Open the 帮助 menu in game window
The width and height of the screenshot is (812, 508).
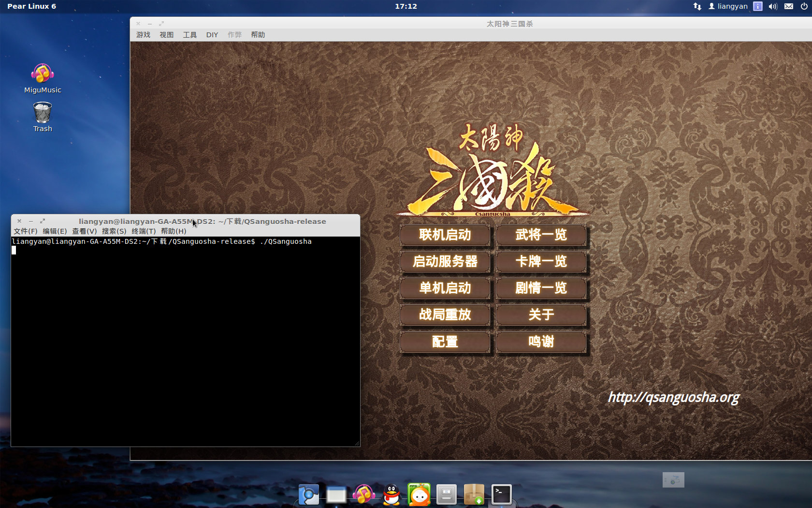[x=258, y=35]
